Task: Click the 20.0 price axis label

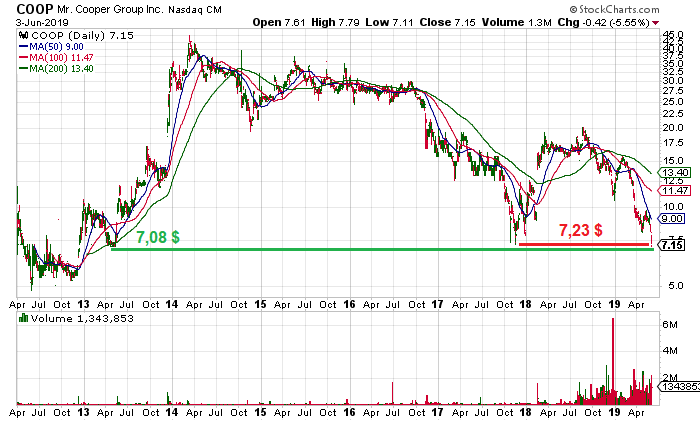Action: 673,128
